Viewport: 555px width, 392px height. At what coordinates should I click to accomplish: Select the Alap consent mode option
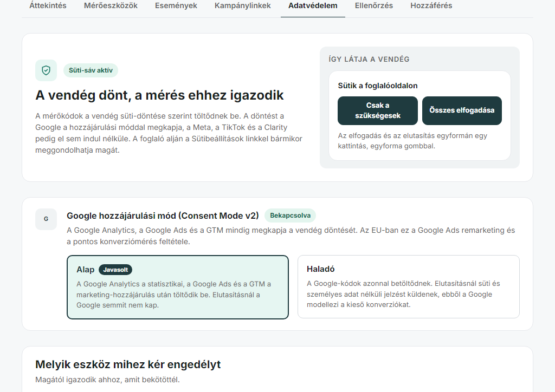click(x=178, y=287)
